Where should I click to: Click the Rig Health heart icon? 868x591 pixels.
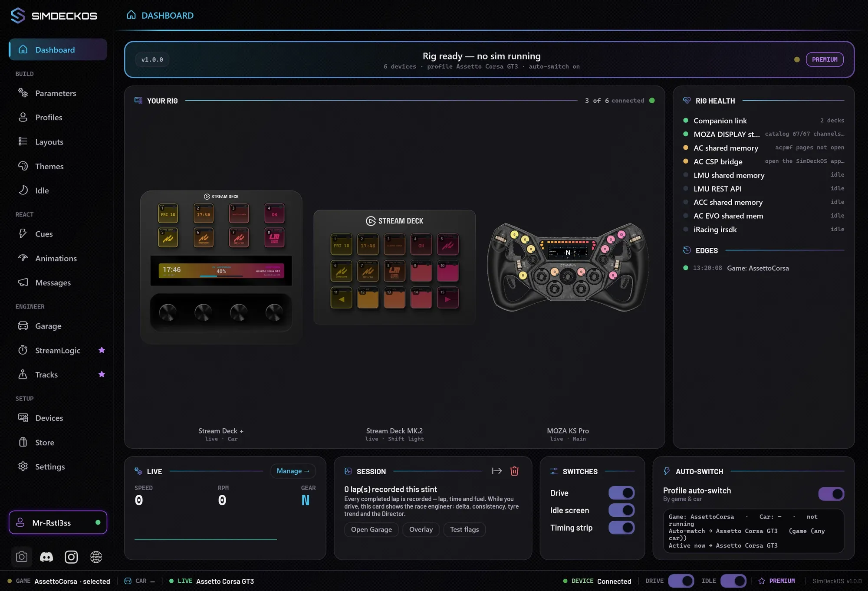pos(687,101)
